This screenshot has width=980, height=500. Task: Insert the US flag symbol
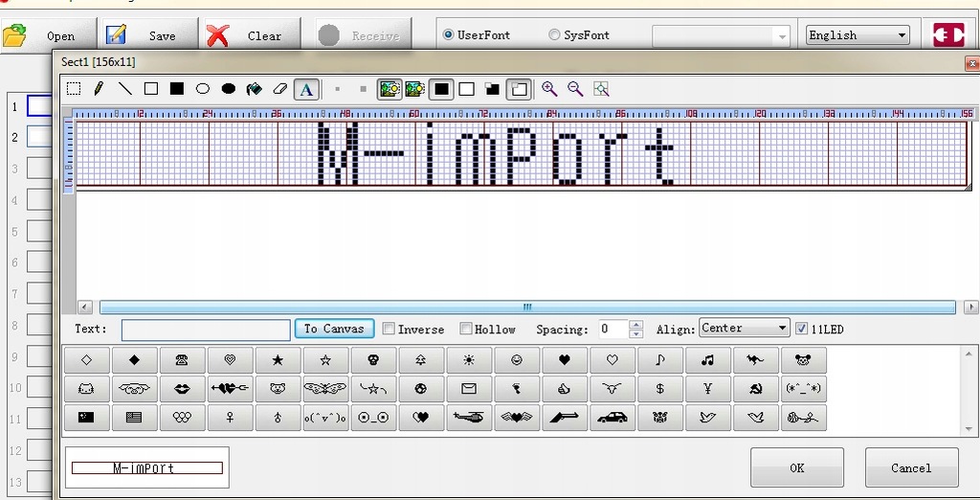point(134,418)
